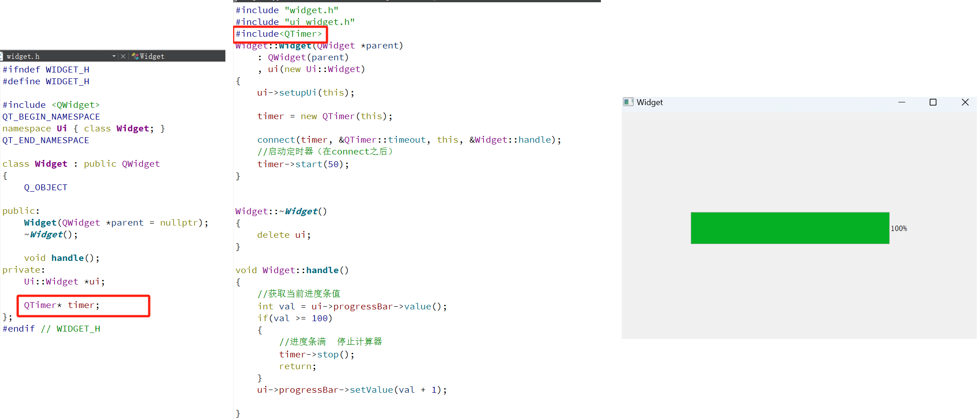Click the 'QTimer* timer;' declaration line
The height and width of the screenshot is (419, 980).
[x=62, y=305]
